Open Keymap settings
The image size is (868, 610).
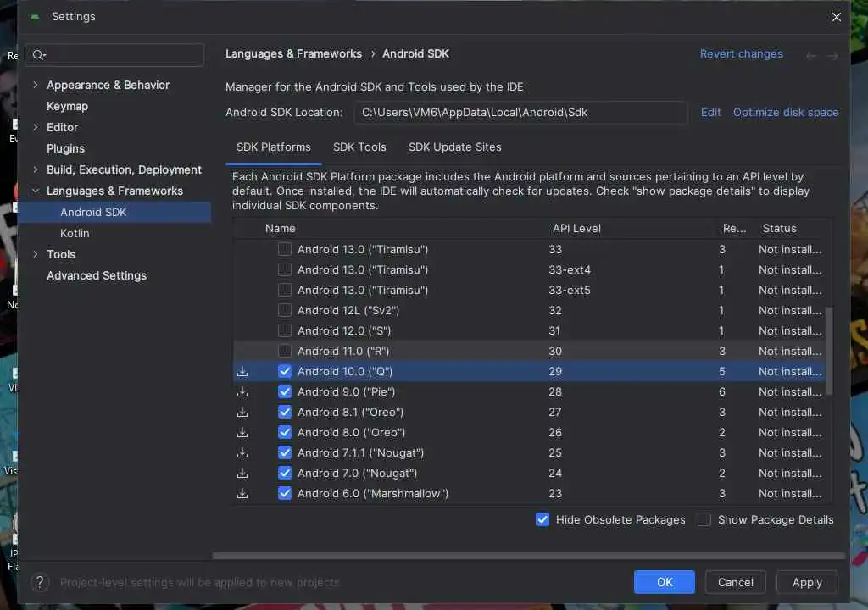coord(67,106)
